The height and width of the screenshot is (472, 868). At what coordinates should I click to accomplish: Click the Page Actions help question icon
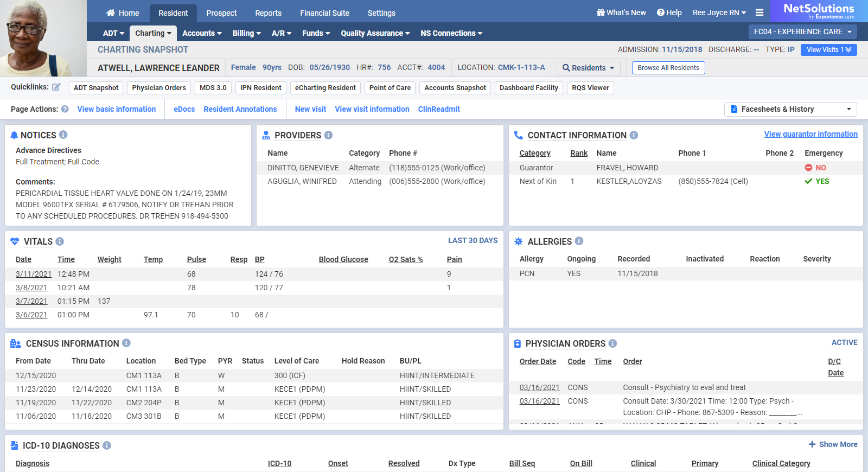(x=65, y=109)
